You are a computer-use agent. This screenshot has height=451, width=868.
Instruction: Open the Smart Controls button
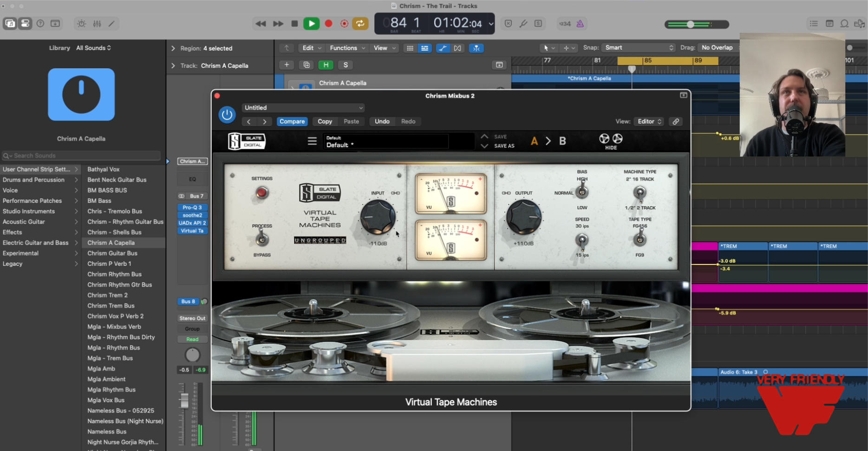pos(82,24)
